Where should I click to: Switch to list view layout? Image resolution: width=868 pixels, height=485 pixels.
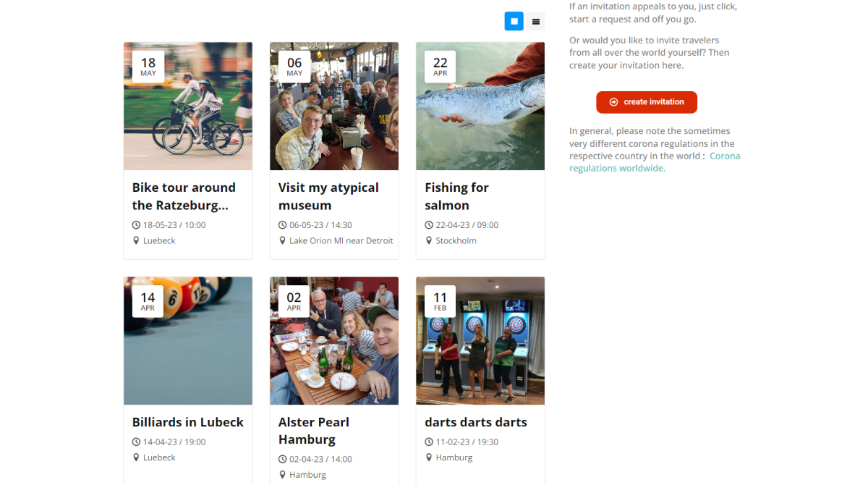(x=535, y=22)
